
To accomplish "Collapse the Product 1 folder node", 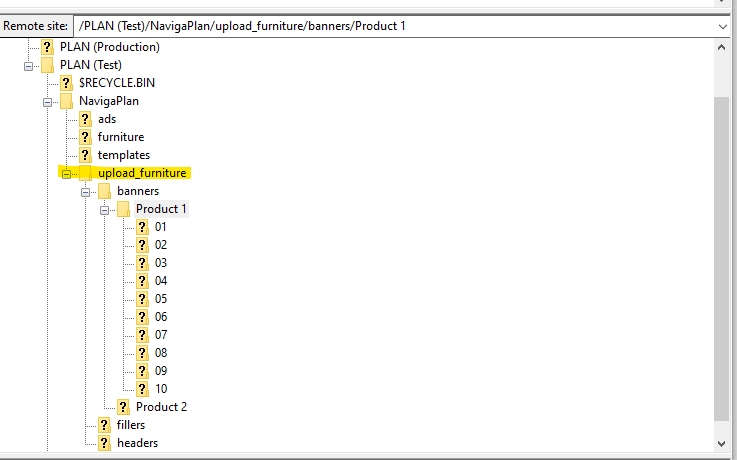I will (105, 209).
